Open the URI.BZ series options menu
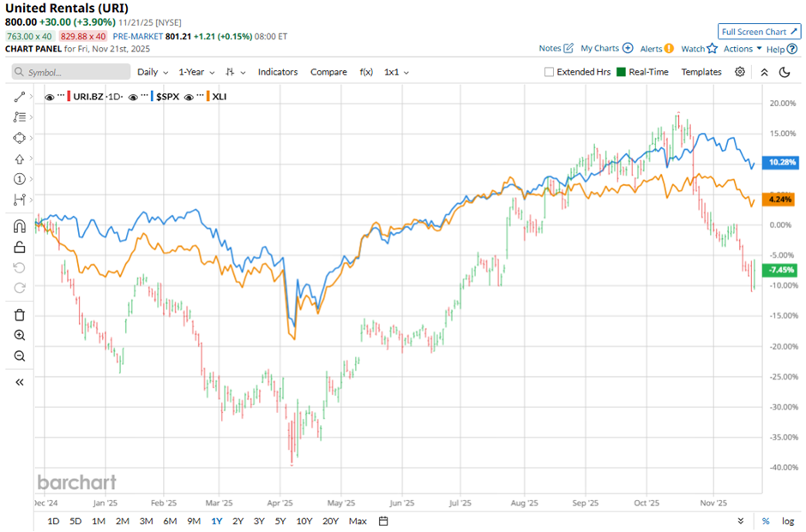This screenshot has width=806, height=532. (61, 95)
